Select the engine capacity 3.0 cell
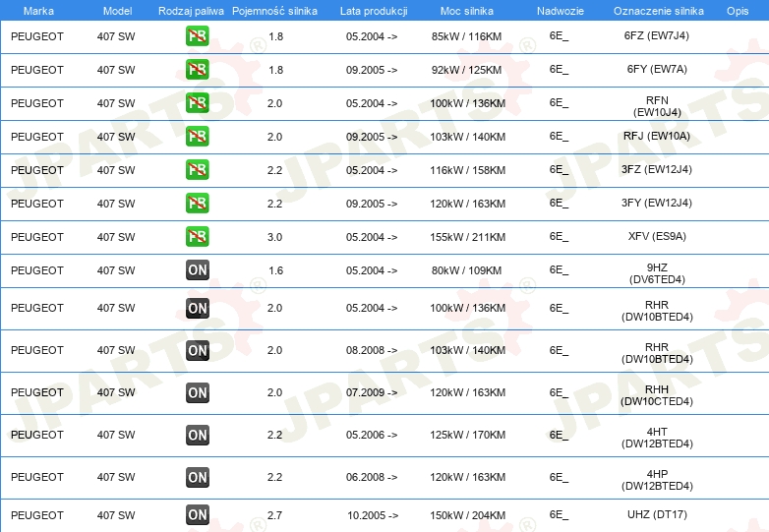This screenshot has width=769, height=532. [274, 237]
